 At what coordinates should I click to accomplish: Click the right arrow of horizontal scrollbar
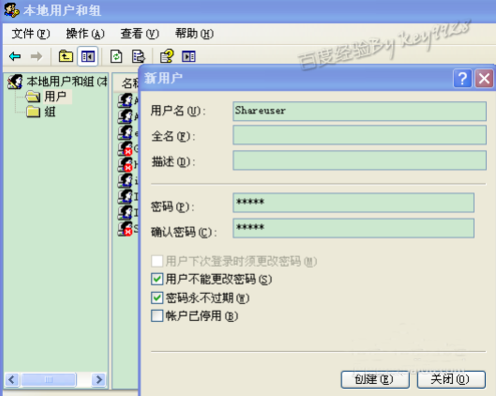pos(99,380)
